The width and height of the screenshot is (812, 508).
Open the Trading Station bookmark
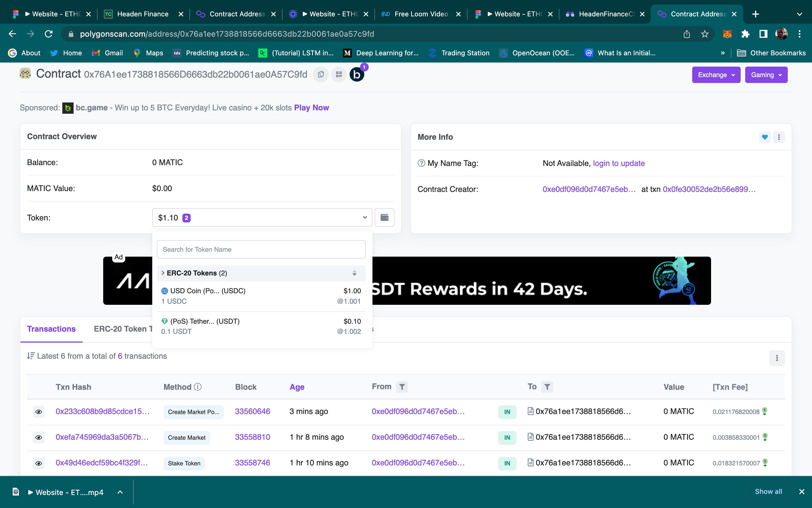tap(459, 53)
